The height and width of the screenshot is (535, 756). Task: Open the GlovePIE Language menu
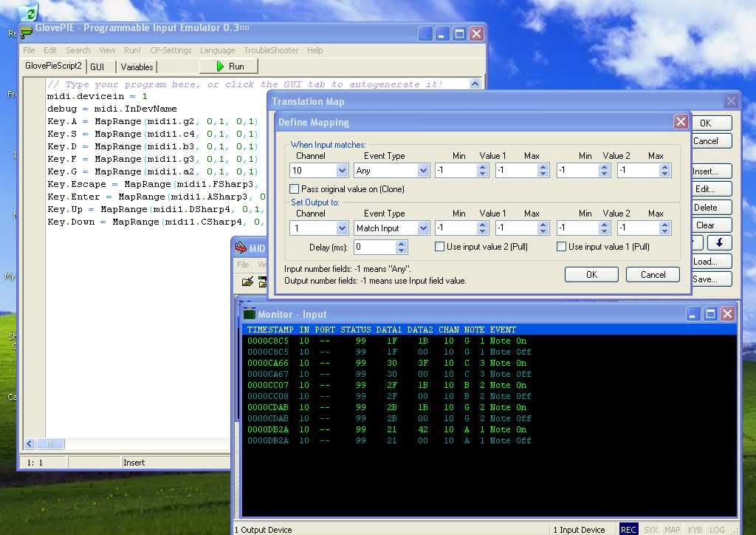218,50
